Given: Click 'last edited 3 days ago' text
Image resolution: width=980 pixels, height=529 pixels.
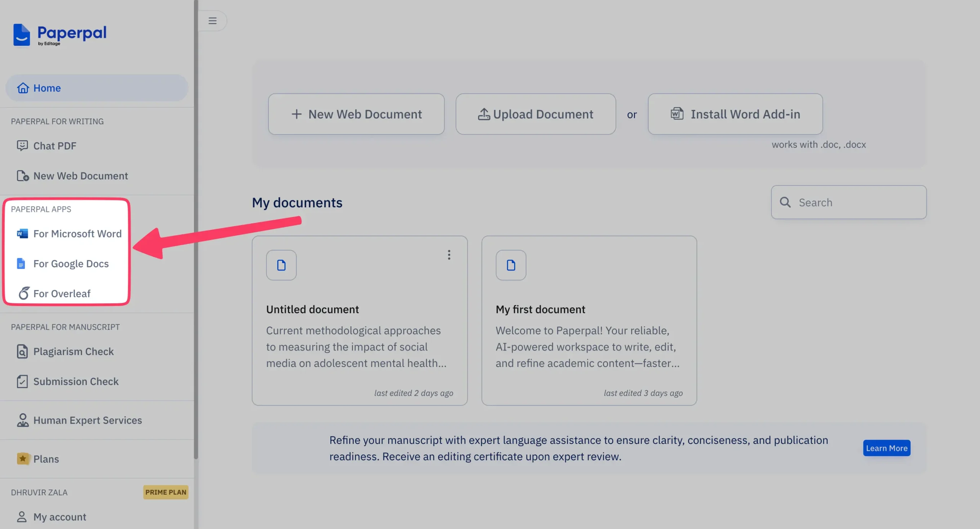Looking at the screenshot, I should click(x=644, y=393).
